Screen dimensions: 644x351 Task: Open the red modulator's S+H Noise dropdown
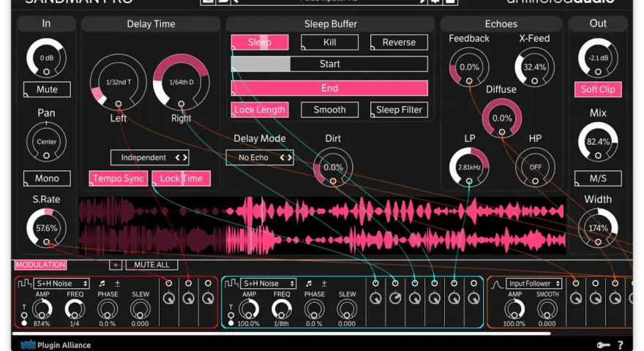coord(61,283)
